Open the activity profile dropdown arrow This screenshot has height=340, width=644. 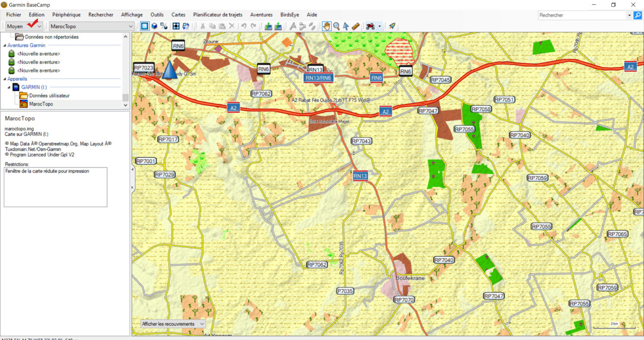pos(379,26)
